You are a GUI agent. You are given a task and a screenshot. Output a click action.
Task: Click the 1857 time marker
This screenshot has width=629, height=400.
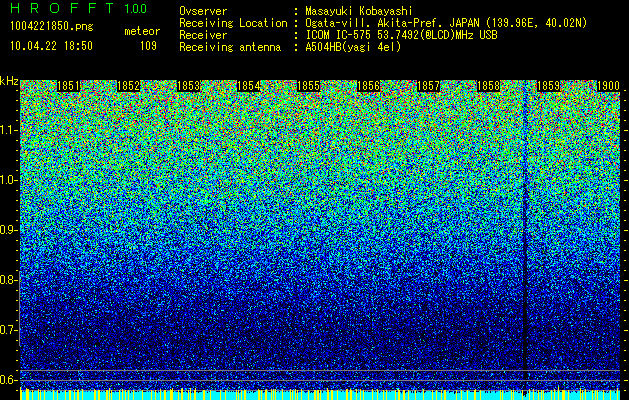pos(428,86)
